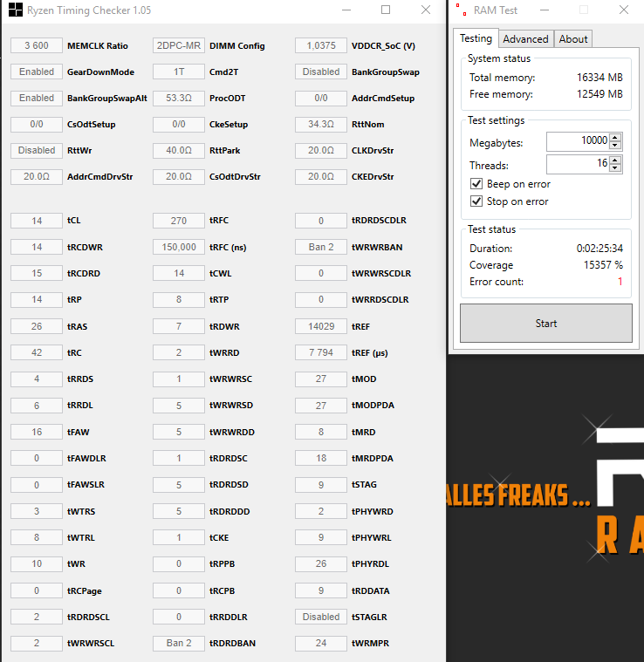
Task: Click the Coverage value 15357 %
Action: (603, 265)
